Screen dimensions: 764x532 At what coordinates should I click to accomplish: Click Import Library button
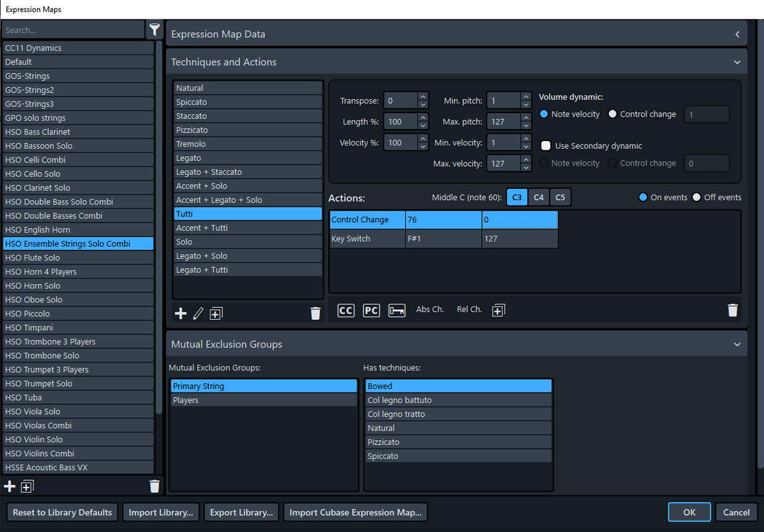point(161,512)
